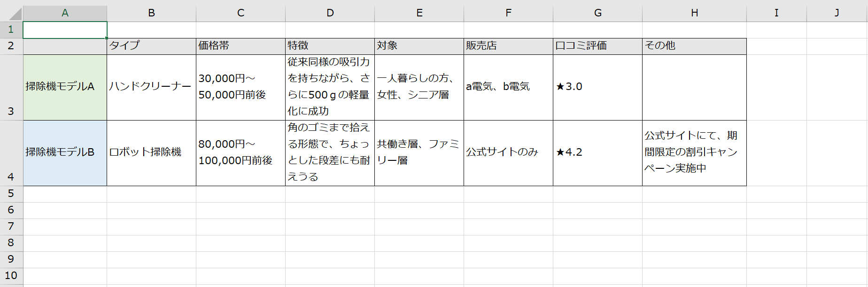Click the 販売店 header cell
The height and width of the screenshot is (287, 868).
[508, 46]
